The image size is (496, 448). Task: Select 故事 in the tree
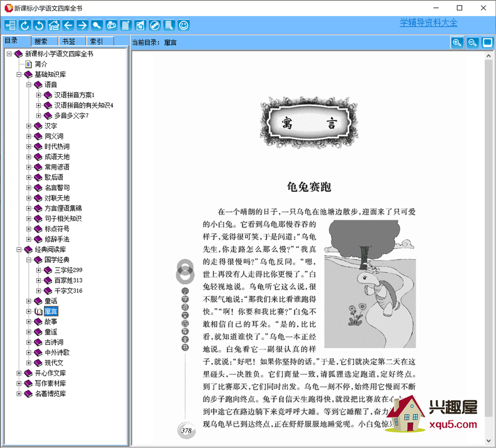(x=51, y=322)
